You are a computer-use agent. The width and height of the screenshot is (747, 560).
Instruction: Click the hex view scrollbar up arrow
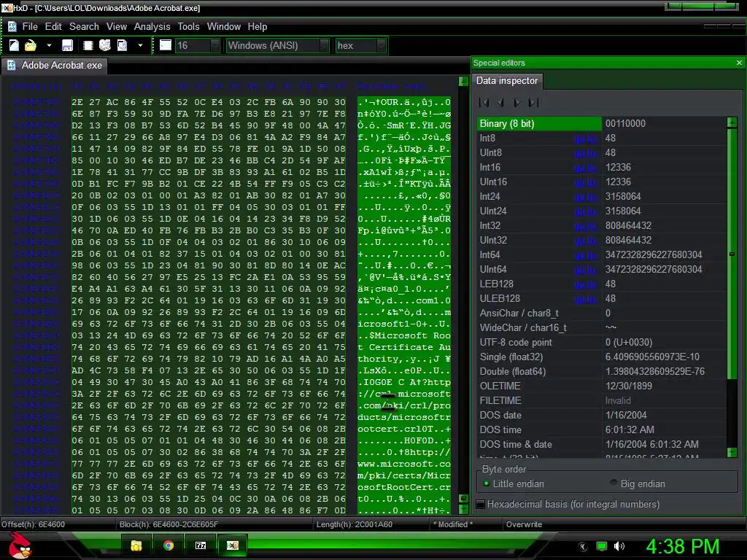point(462,81)
